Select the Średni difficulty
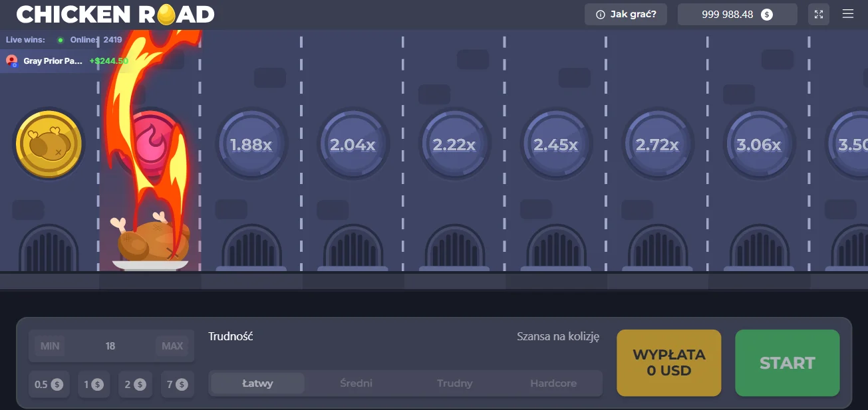 356,383
